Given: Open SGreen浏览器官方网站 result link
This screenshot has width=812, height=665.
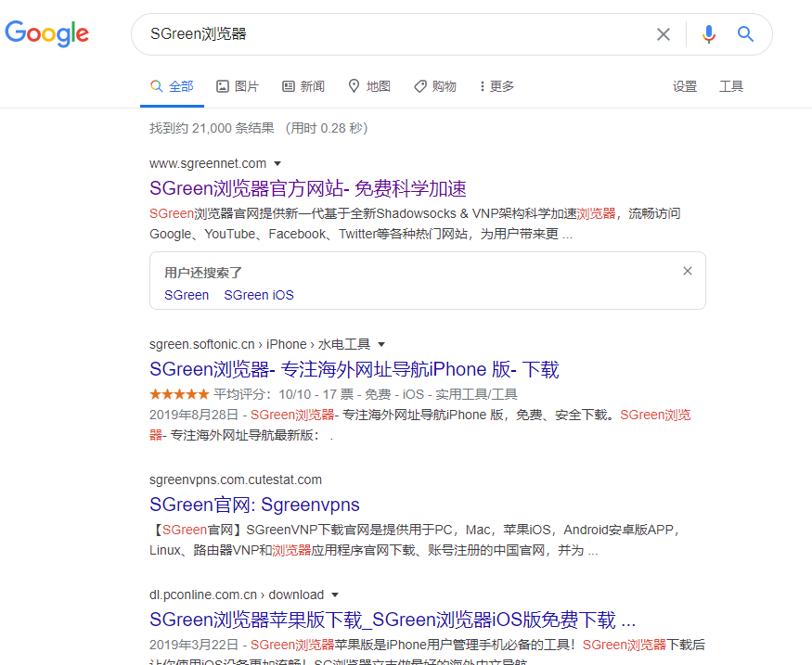Looking at the screenshot, I should pos(307,188).
